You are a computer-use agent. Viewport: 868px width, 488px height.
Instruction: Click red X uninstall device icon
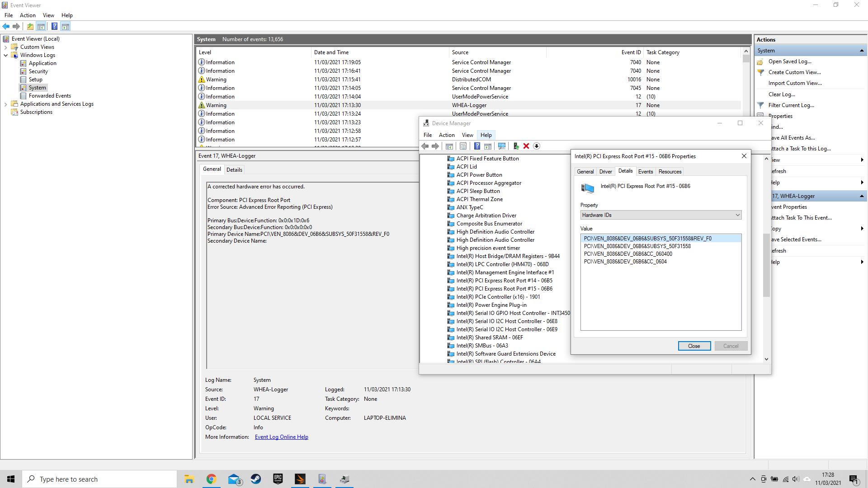(526, 146)
